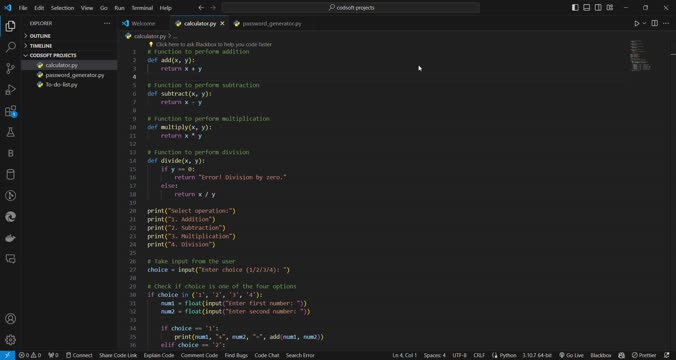Toggle the Blackbox status bar item
This screenshot has height=360, width=676.
point(601,355)
